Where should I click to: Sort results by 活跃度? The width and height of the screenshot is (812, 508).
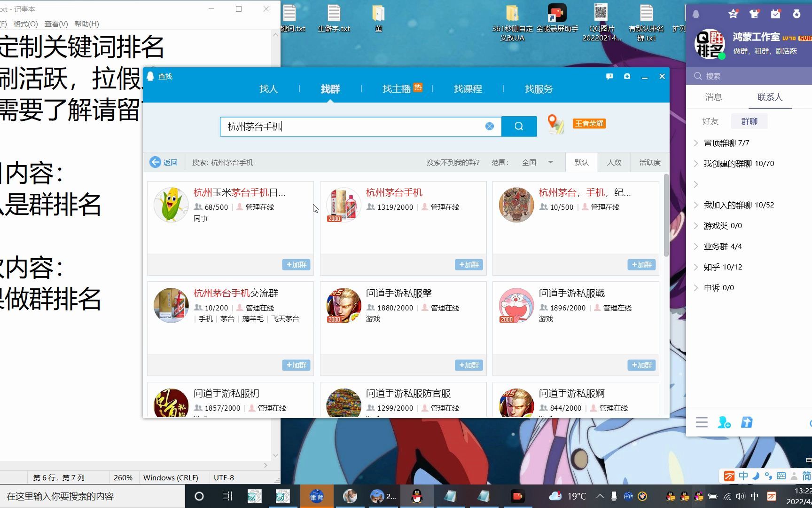pyautogui.click(x=650, y=162)
